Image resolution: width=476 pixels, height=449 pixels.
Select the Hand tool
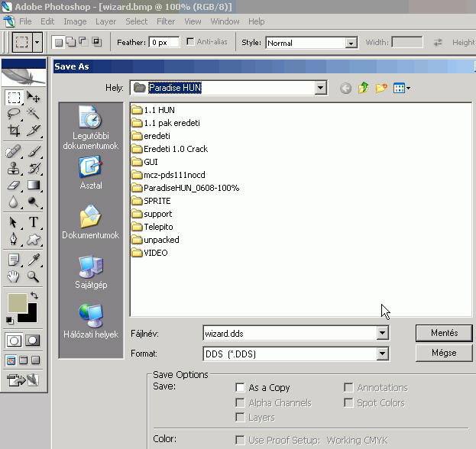click(14, 276)
